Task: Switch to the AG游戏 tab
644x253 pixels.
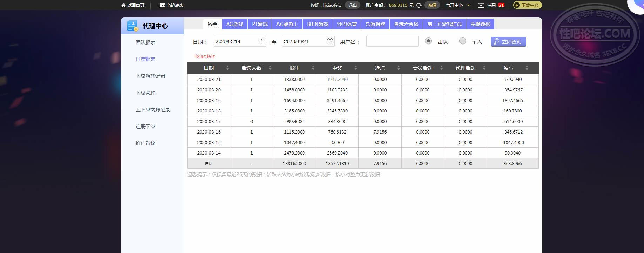Action: (x=235, y=24)
